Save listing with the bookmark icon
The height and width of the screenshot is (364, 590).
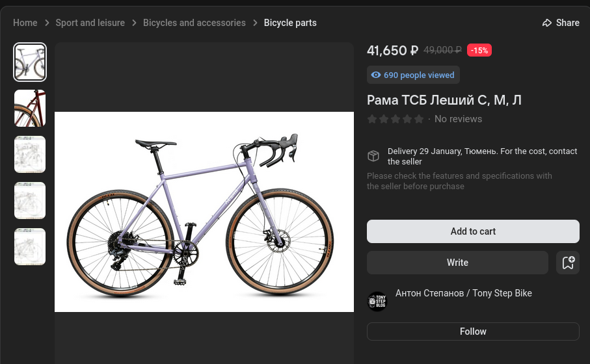pyautogui.click(x=568, y=263)
